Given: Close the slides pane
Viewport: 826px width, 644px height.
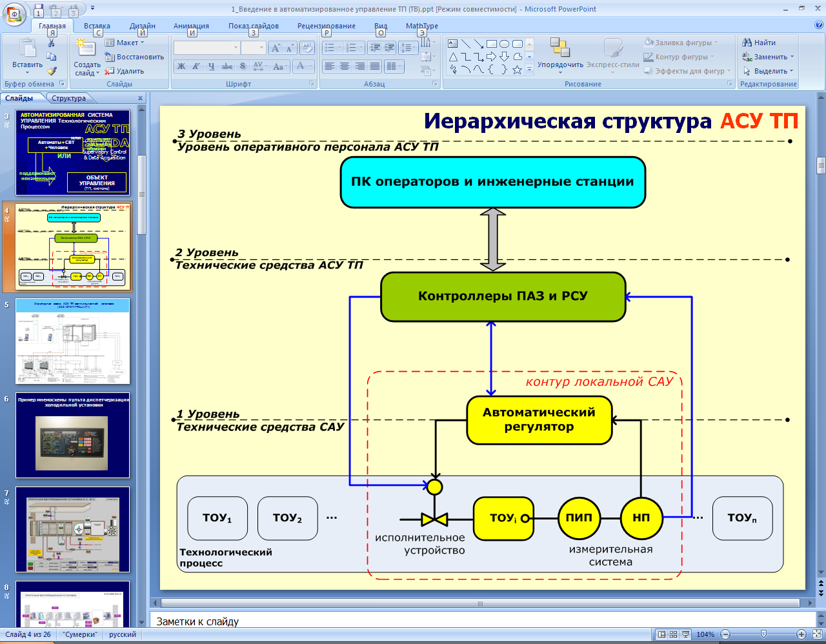Looking at the screenshot, I should pyautogui.click(x=140, y=98).
